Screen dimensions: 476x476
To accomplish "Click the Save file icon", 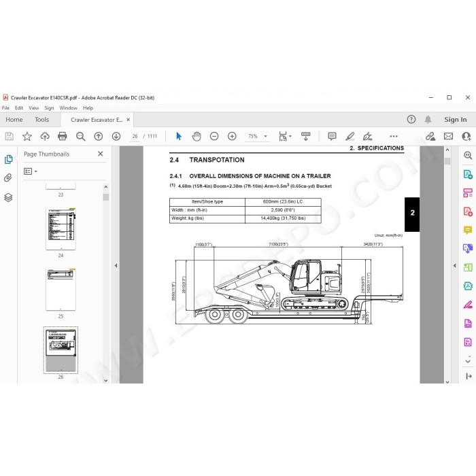I will point(10,136).
